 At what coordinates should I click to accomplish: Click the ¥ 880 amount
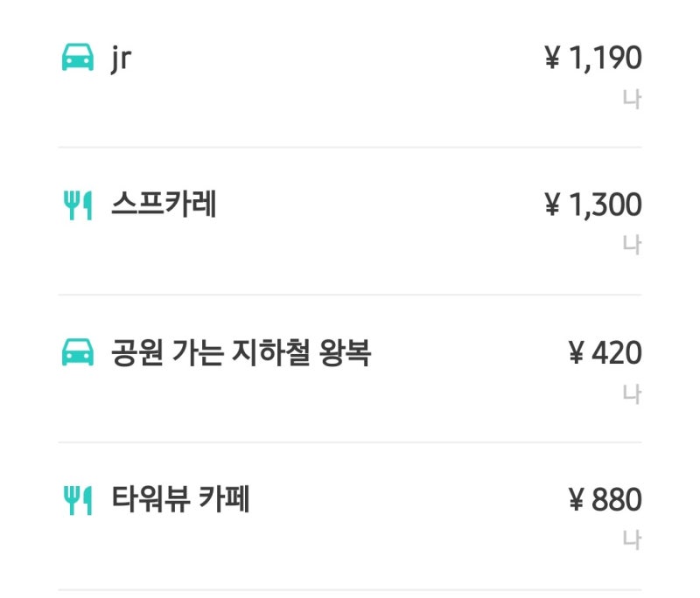pos(605,499)
